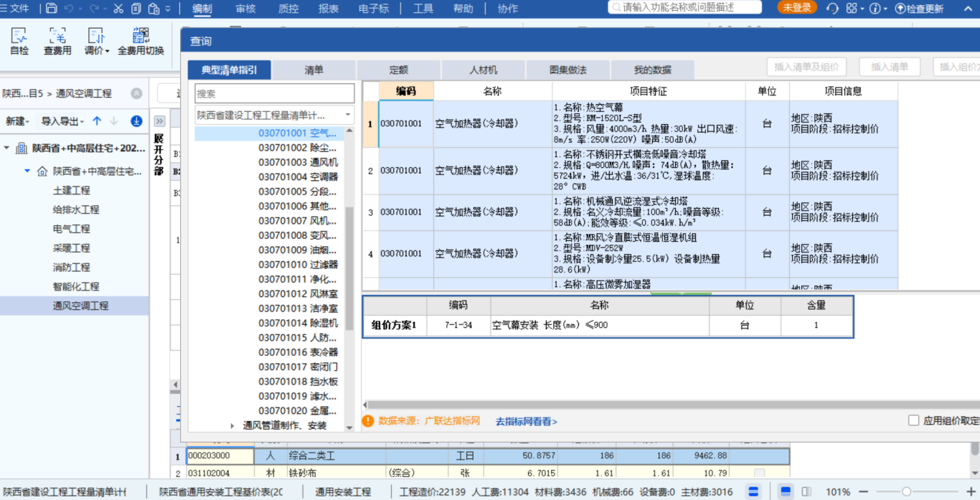Viewport: 980px width, 500px height.
Task: Click the copy icon in quick toolbar
Action: pyautogui.click(x=136, y=9)
